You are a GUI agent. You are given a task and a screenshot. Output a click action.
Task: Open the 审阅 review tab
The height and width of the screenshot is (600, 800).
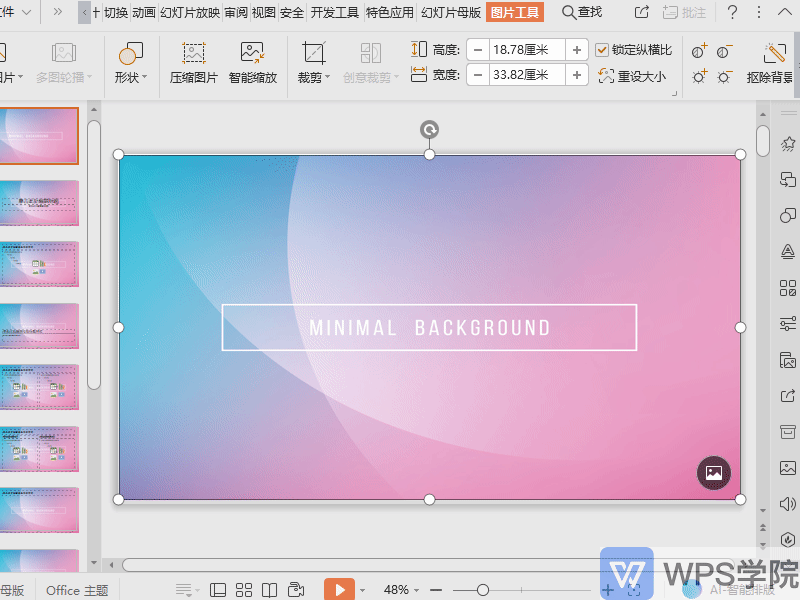[x=236, y=12]
